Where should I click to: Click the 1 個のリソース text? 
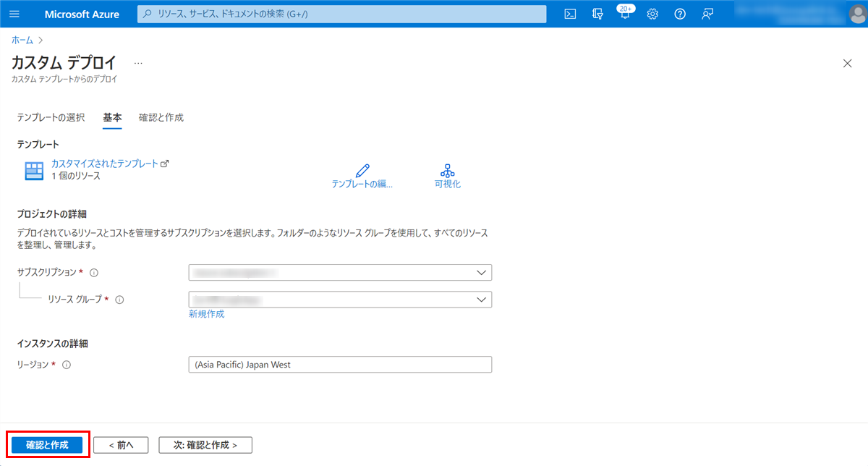click(76, 176)
